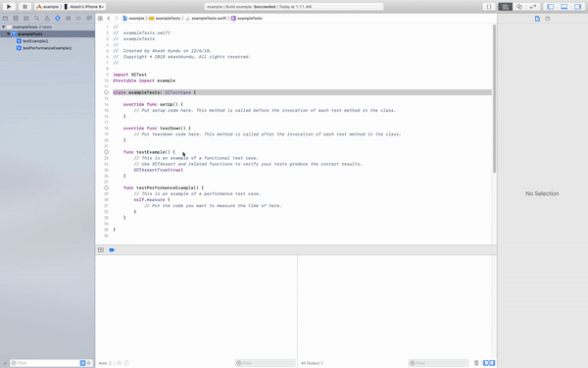588x368 pixels.
Task: Click the variables view Filter field
Action: [265, 363]
